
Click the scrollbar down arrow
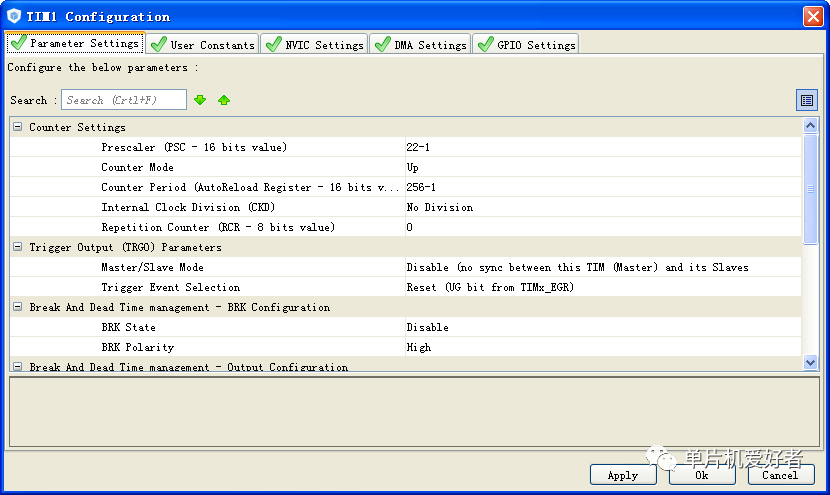pyautogui.click(x=810, y=362)
